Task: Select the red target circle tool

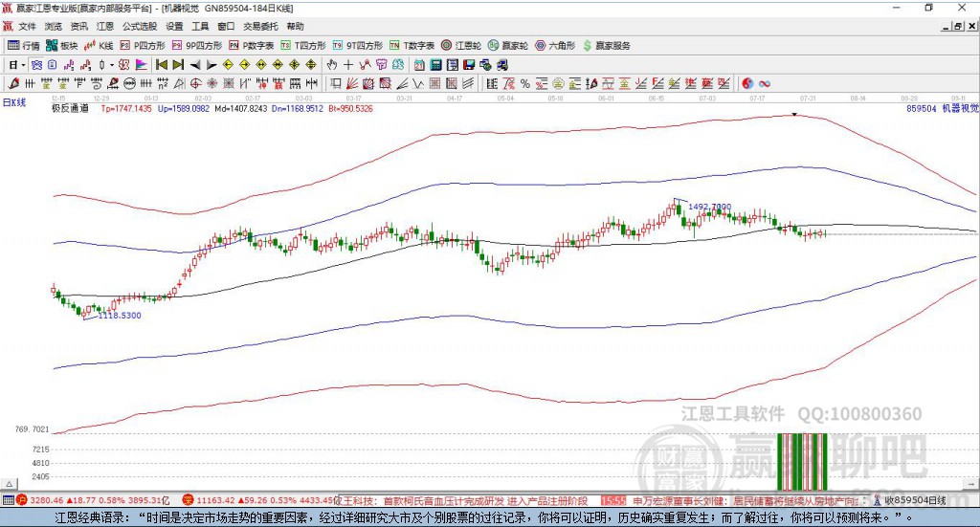Action: click(x=195, y=83)
